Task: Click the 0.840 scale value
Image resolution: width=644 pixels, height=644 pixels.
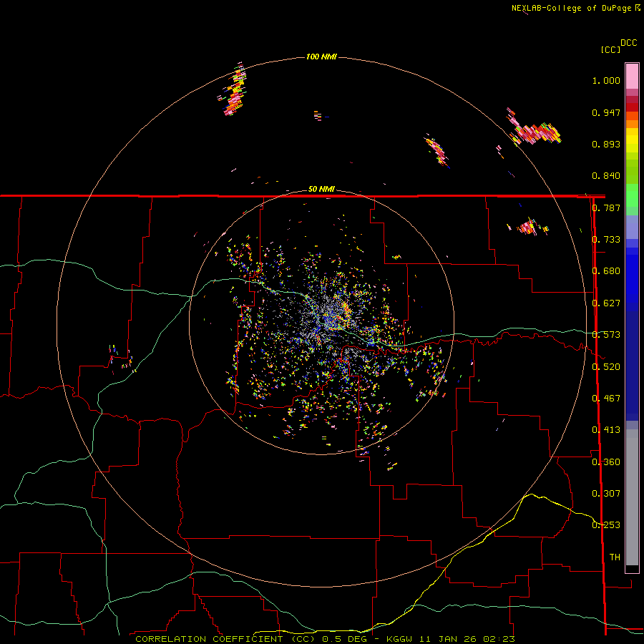Action: [606, 176]
